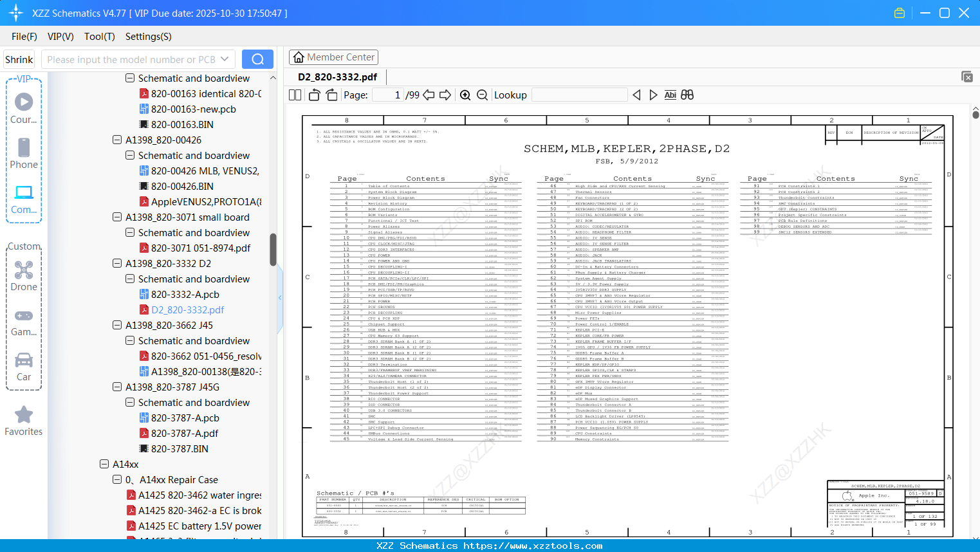This screenshot has height=552, width=980.
Task: Click the file tree scroll-up arrow
Action: tap(273, 78)
